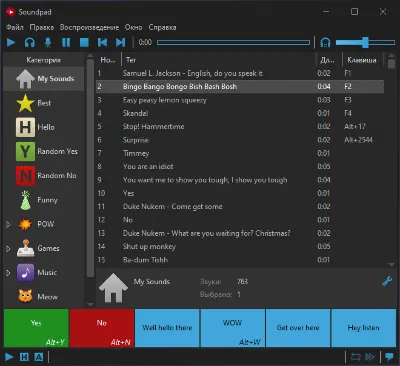
Task: Play the WOW soundboard tile
Action: [x=233, y=328]
